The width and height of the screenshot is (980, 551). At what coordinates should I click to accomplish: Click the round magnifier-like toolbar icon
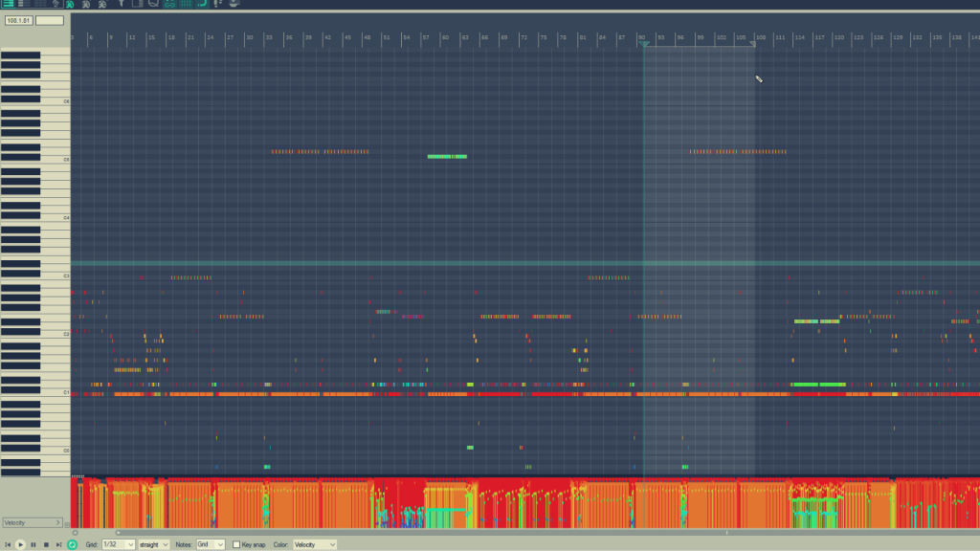153,3
